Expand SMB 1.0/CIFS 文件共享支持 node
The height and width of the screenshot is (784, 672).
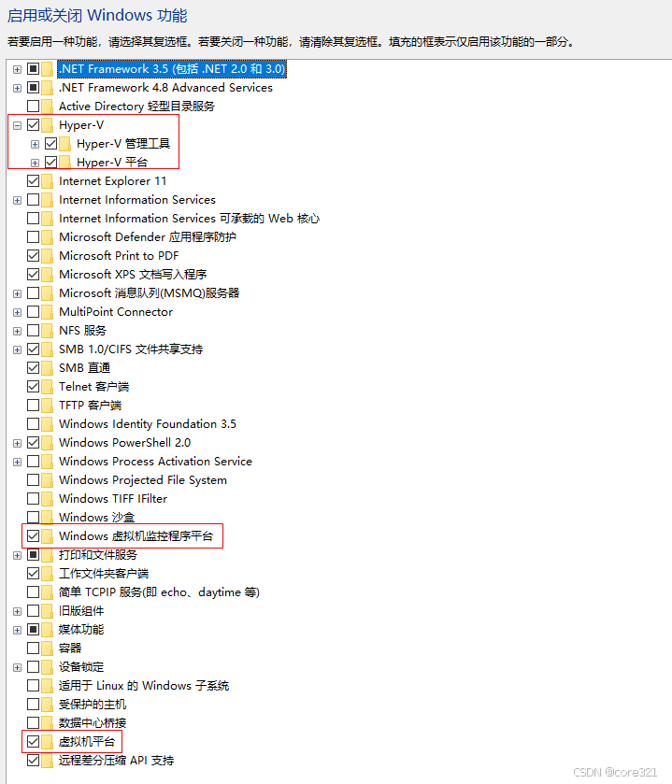[x=17, y=350]
